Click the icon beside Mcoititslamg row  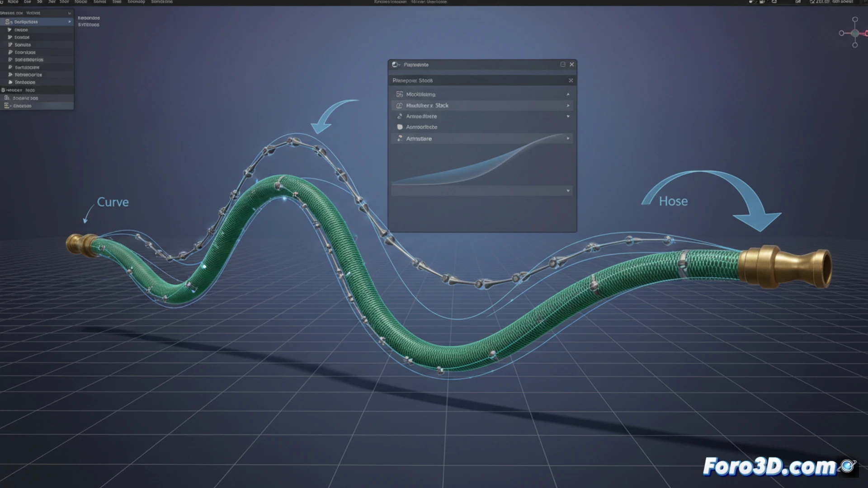[400, 94]
